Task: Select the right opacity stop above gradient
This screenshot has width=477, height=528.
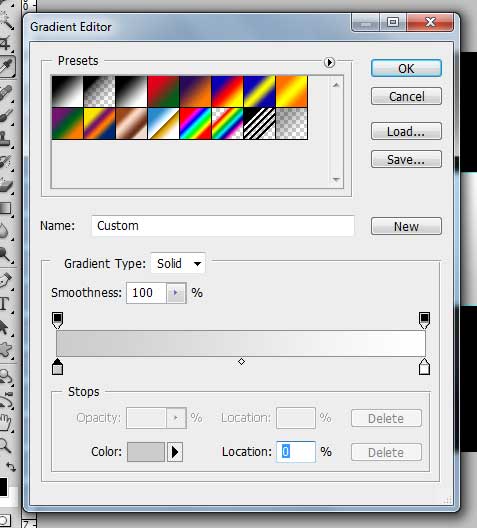Action: tap(424, 320)
